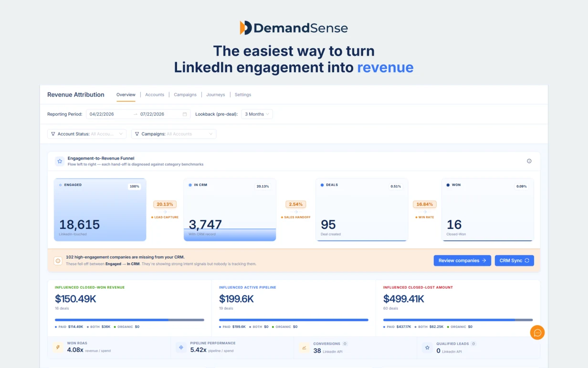Click the $199.6K pipeline value
The height and width of the screenshot is (368, 588).
(236, 299)
